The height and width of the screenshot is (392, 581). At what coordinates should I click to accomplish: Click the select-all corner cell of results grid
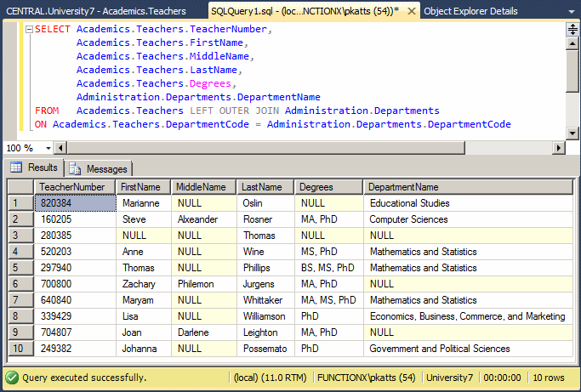click(x=20, y=187)
